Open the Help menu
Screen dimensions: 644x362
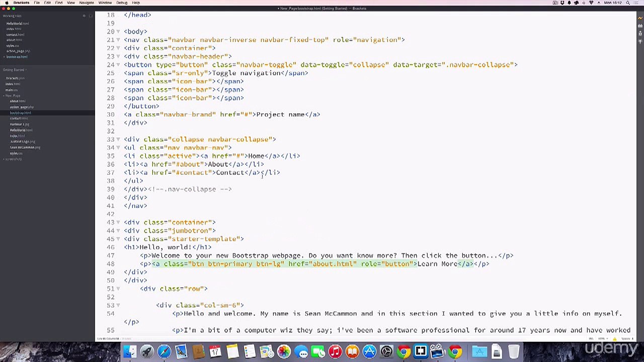point(136,3)
